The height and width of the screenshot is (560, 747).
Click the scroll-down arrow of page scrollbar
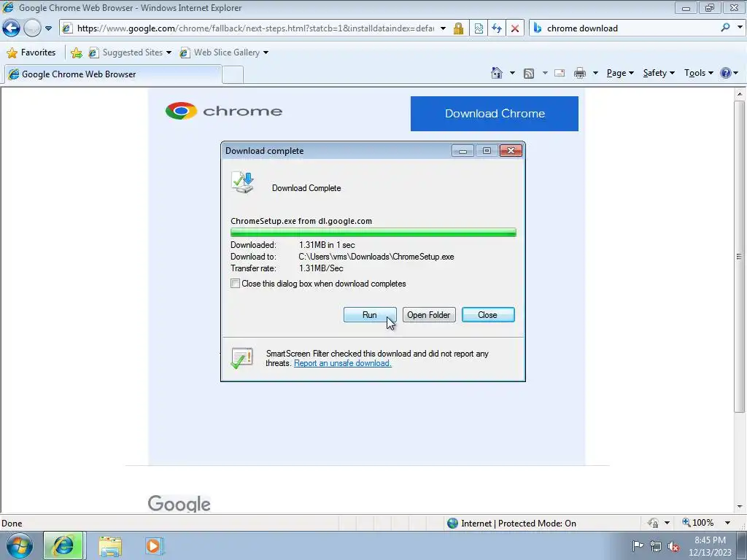tap(740, 507)
